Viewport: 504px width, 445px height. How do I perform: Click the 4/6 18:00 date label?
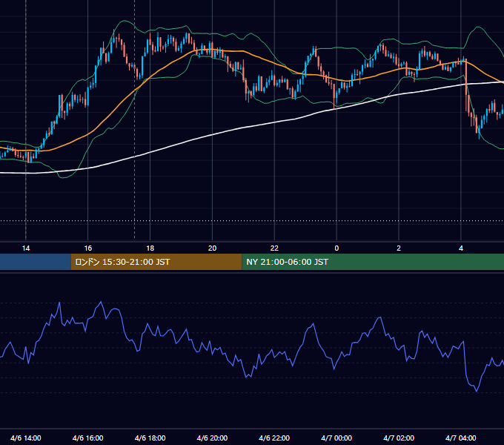[x=150, y=438]
